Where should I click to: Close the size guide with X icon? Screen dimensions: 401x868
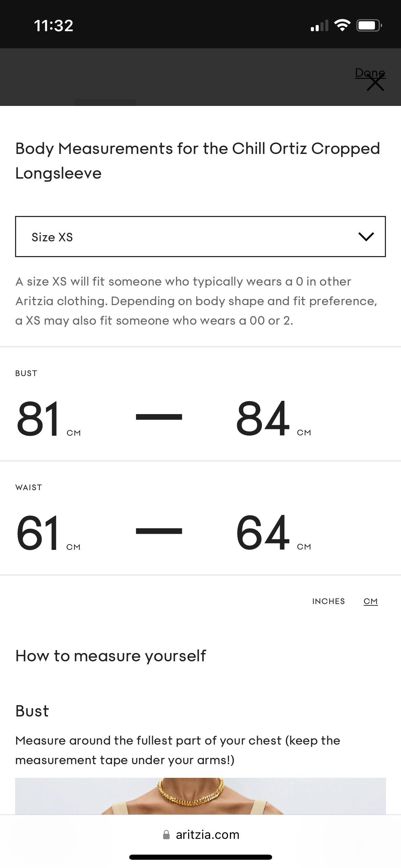pyautogui.click(x=375, y=83)
